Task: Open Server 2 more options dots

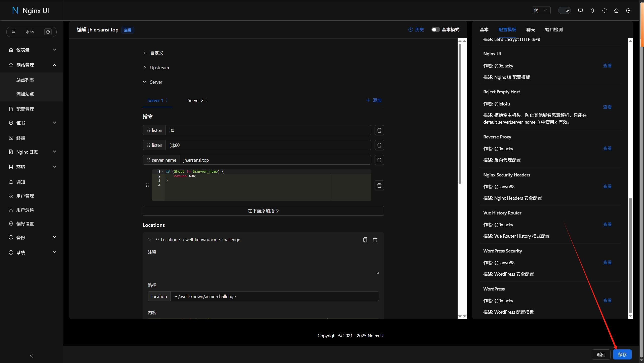Action: (x=207, y=100)
